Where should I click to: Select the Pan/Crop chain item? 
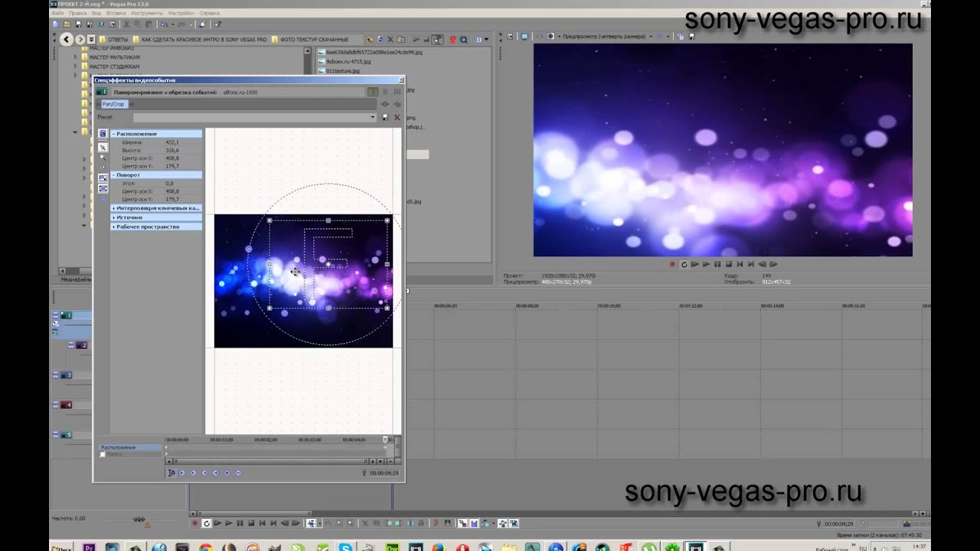(113, 104)
